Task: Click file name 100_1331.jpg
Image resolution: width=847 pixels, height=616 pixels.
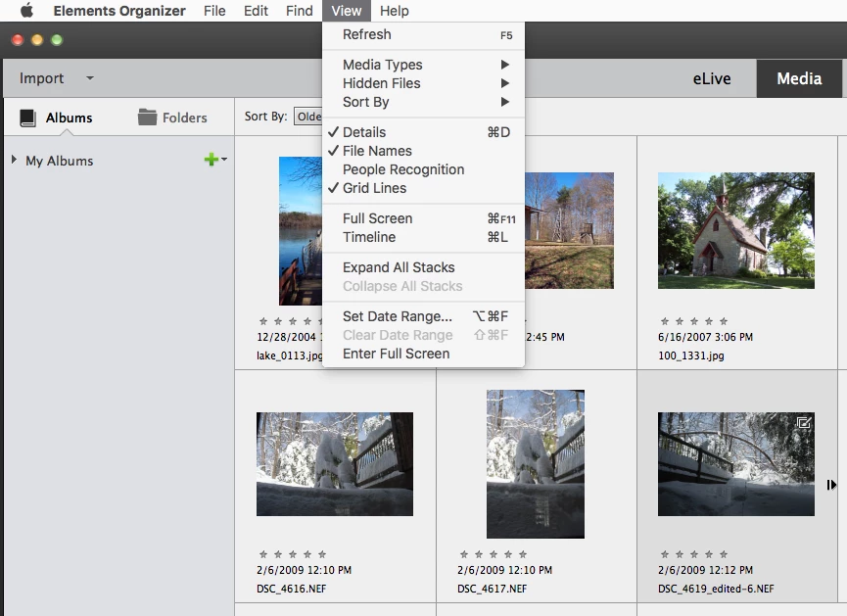Action: [691, 355]
